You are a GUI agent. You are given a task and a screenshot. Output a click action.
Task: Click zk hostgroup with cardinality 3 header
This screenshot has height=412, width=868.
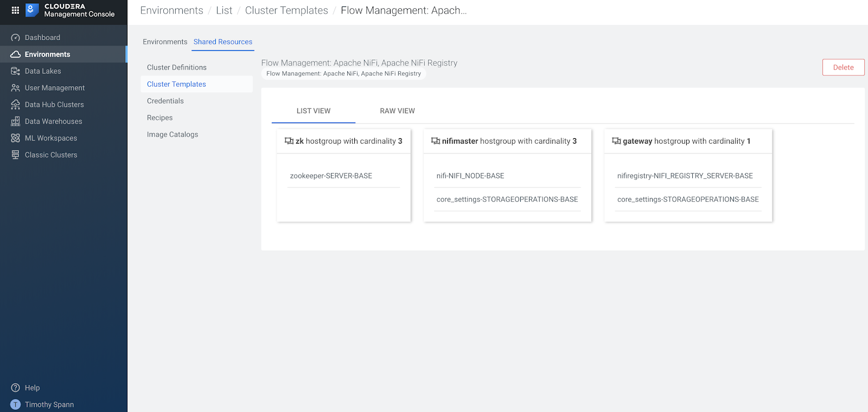tap(343, 141)
